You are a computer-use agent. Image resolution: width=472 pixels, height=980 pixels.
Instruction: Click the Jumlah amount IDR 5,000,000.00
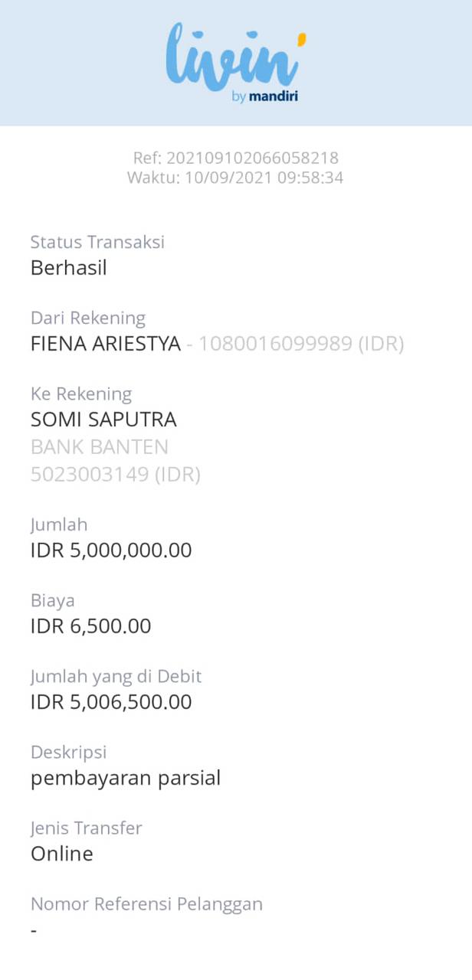point(111,550)
